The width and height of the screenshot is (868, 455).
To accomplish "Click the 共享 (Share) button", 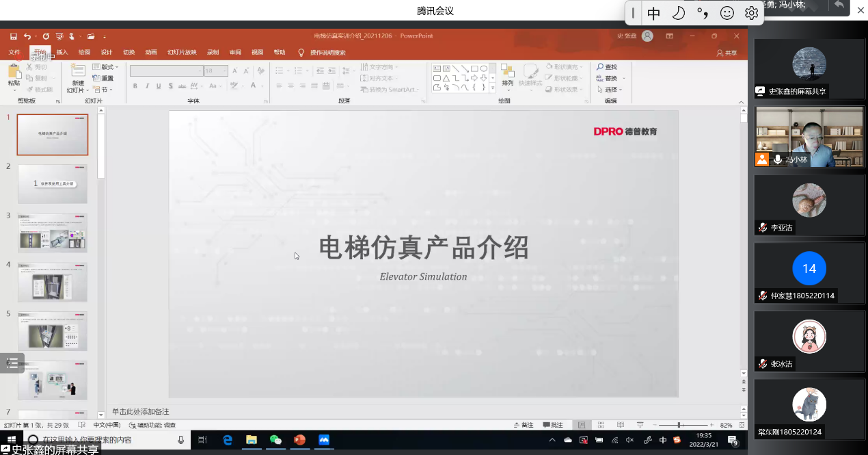I will [727, 53].
